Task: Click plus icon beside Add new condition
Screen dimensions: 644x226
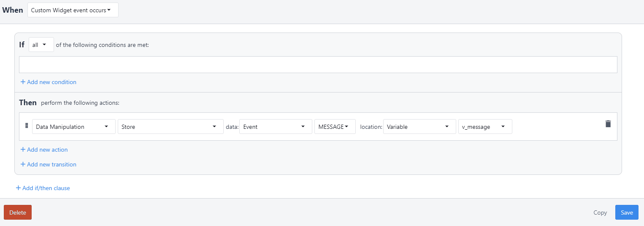Action: click(23, 82)
